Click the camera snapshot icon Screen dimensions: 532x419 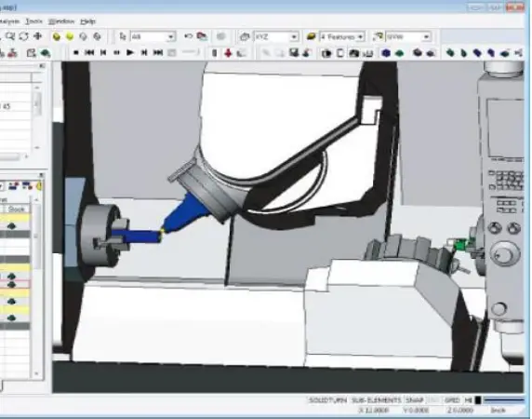(353, 53)
